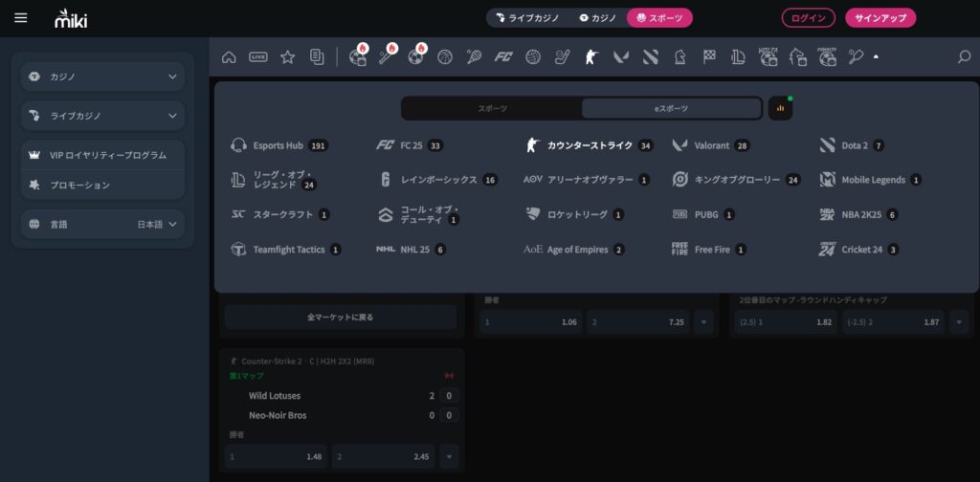
Task: Open Dota 2 category with 7 events
Action: 852,145
